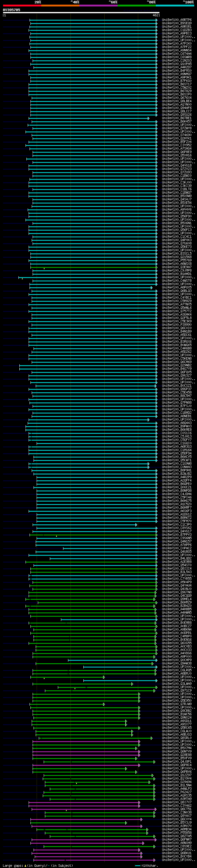Select the UniRef100_C5WZ02 label

point(177,88)
